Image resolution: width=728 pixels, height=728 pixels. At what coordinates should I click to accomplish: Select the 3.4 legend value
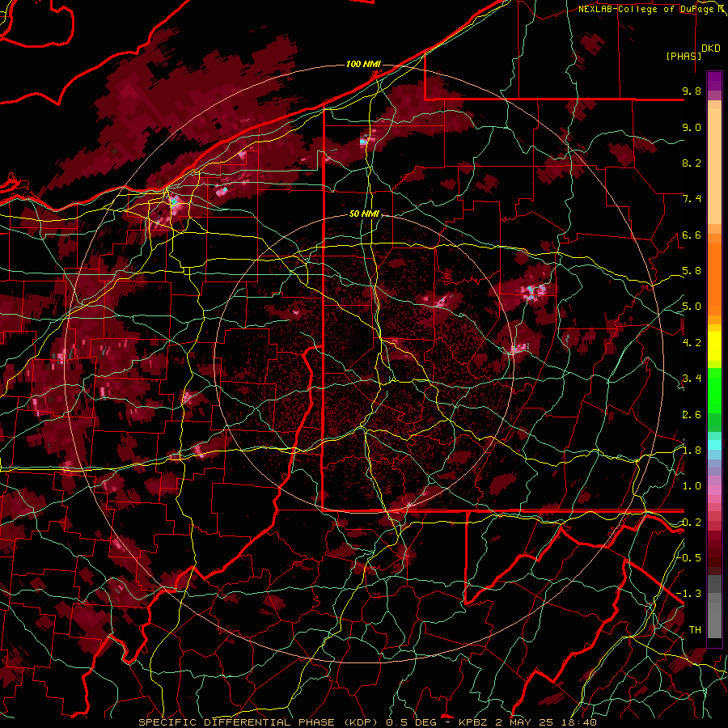692,379
